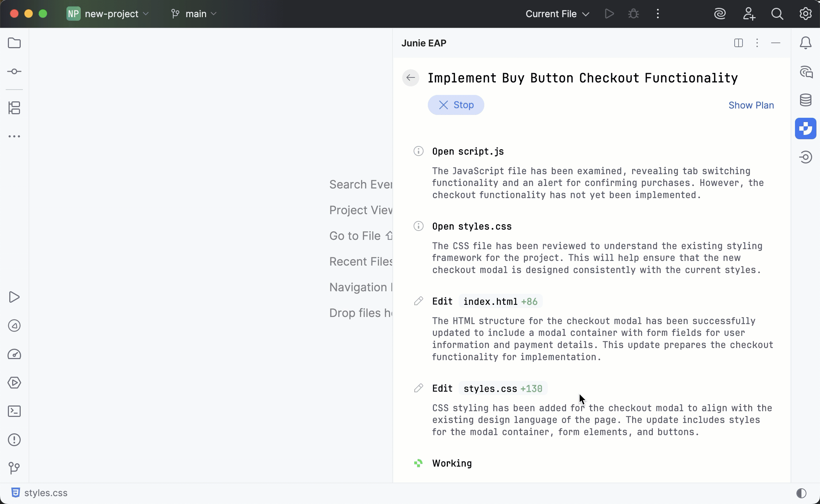Show the Junie plan
Image resolution: width=820 pixels, height=504 pixels.
coord(751,105)
